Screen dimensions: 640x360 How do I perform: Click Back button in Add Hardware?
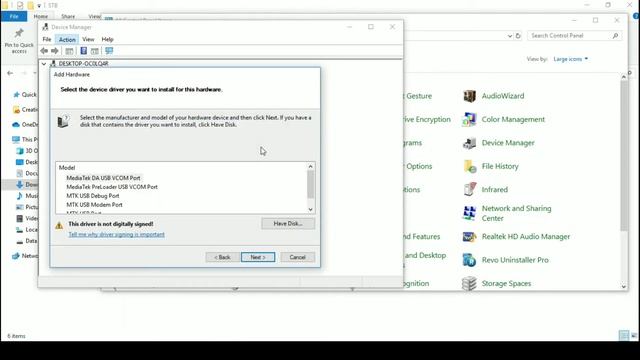222,257
